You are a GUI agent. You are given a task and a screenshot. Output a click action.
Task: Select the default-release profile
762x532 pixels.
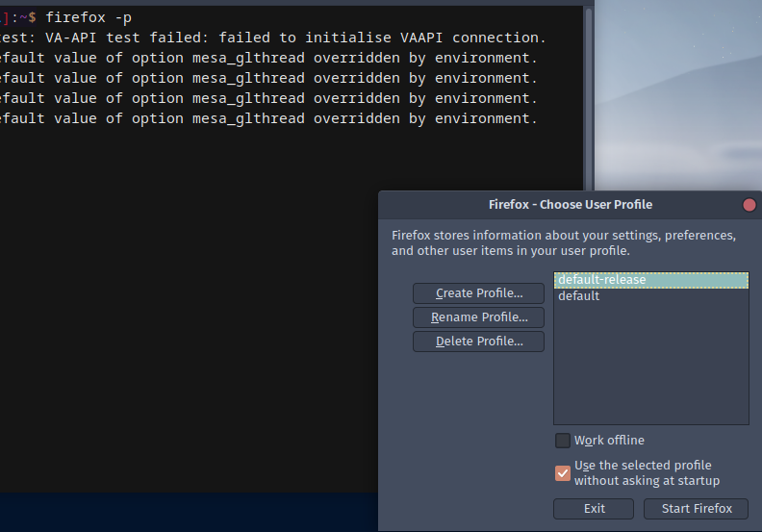coord(651,280)
